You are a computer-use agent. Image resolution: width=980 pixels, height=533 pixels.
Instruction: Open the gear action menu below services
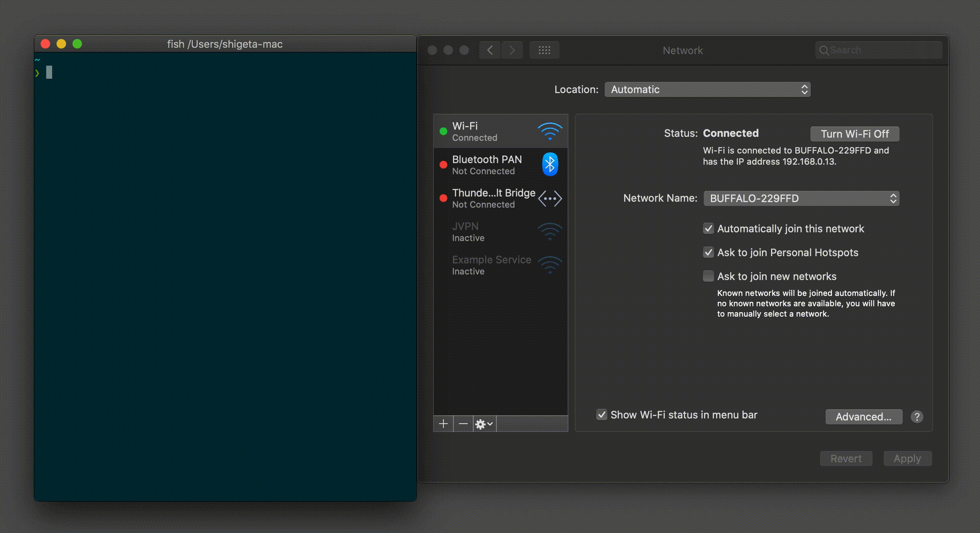point(484,424)
